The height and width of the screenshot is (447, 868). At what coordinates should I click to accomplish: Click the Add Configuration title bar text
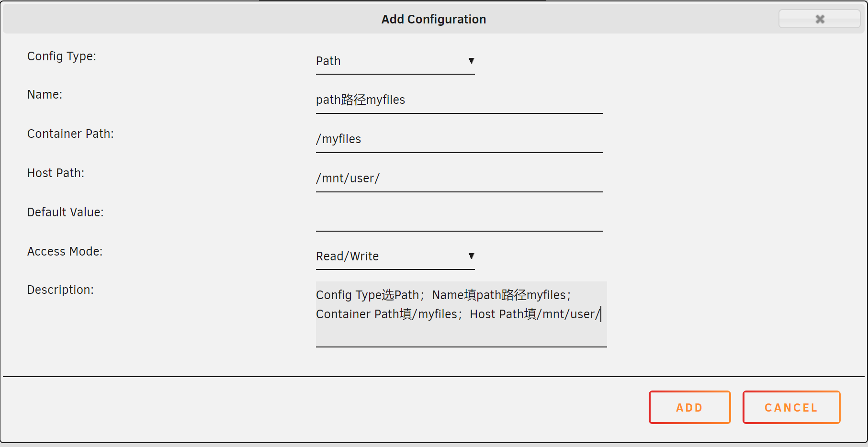point(434,19)
